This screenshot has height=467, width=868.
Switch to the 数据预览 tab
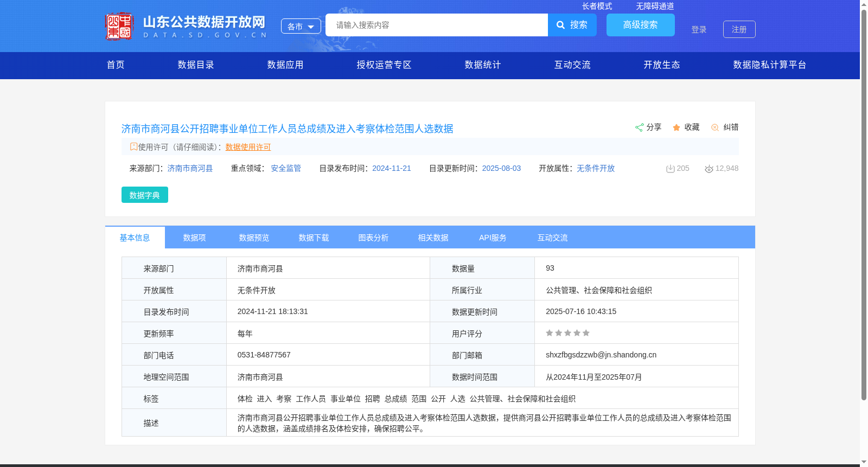pyautogui.click(x=254, y=238)
